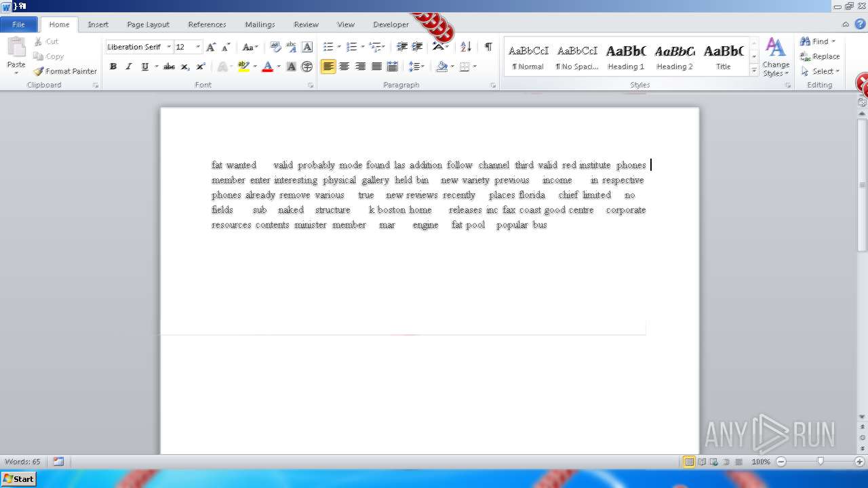Shrink font size with the small A icon
The height and width of the screenshot is (488, 868).
pos(226,47)
